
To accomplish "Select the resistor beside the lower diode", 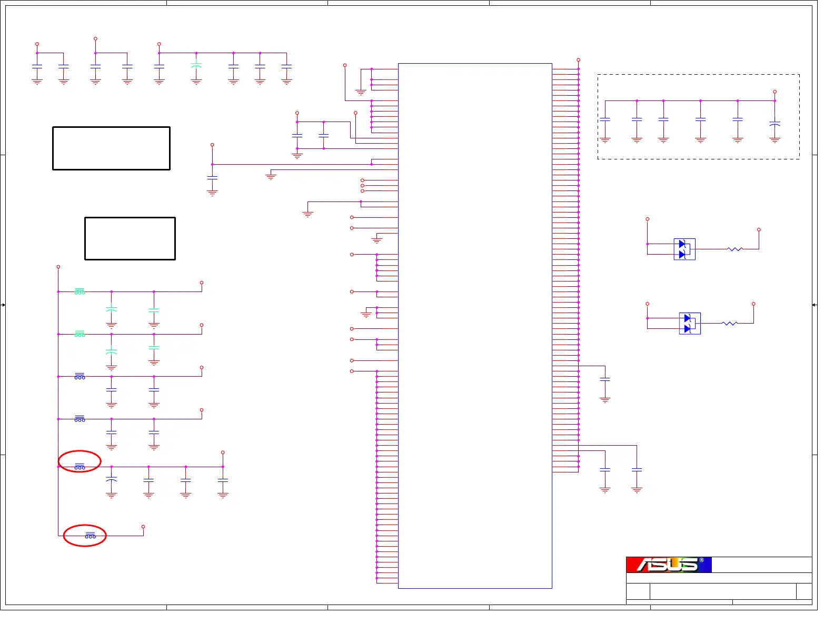I will tap(729, 323).
